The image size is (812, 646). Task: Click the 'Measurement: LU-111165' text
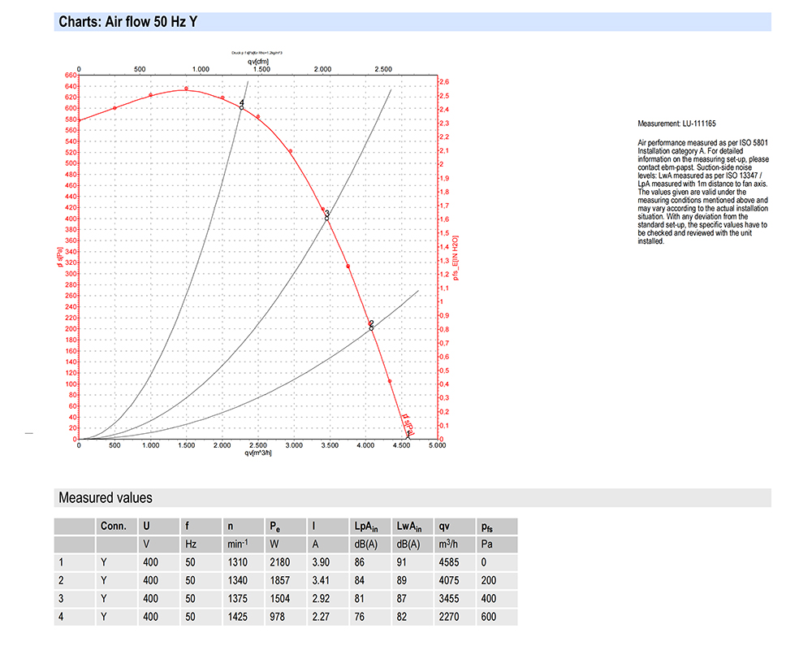[x=676, y=124]
